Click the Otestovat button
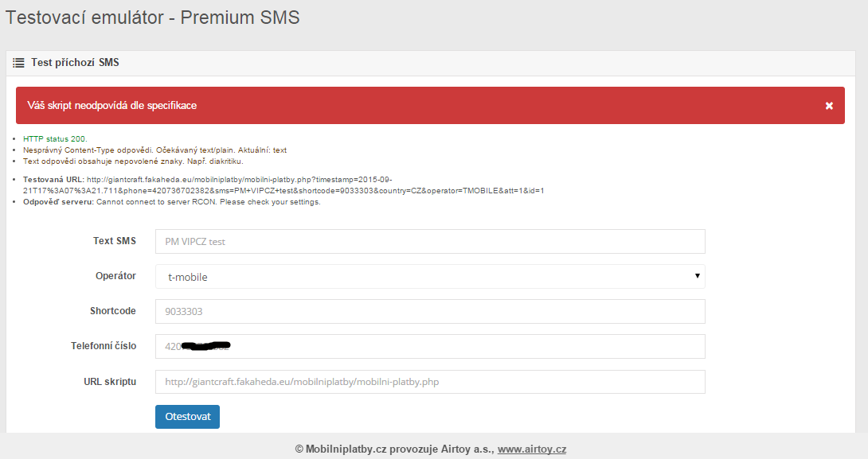The image size is (868, 459). tap(187, 416)
